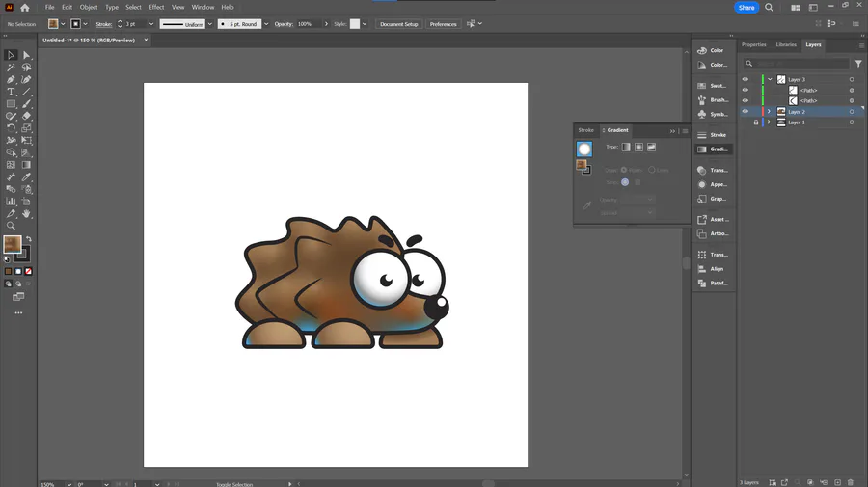The height and width of the screenshot is (487, 868).
Task: Choose Radial Gradient type button
Action: pos(638,148)
